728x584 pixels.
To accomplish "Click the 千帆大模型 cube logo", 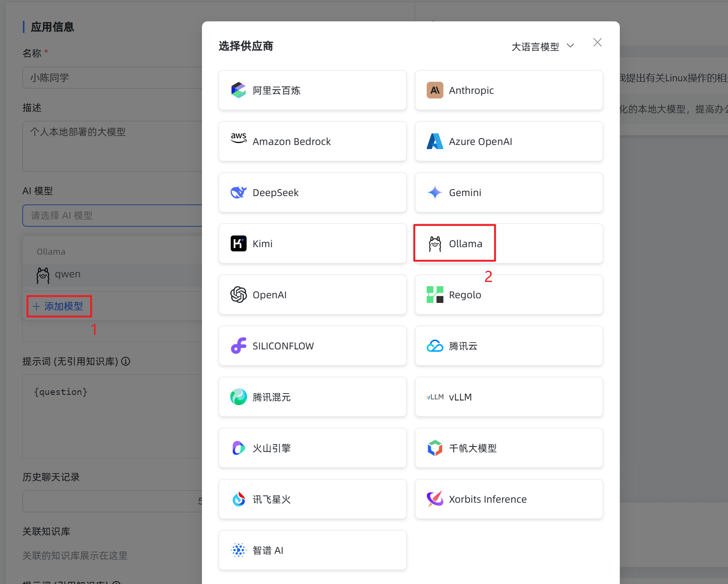I will [x=435, y=448].
